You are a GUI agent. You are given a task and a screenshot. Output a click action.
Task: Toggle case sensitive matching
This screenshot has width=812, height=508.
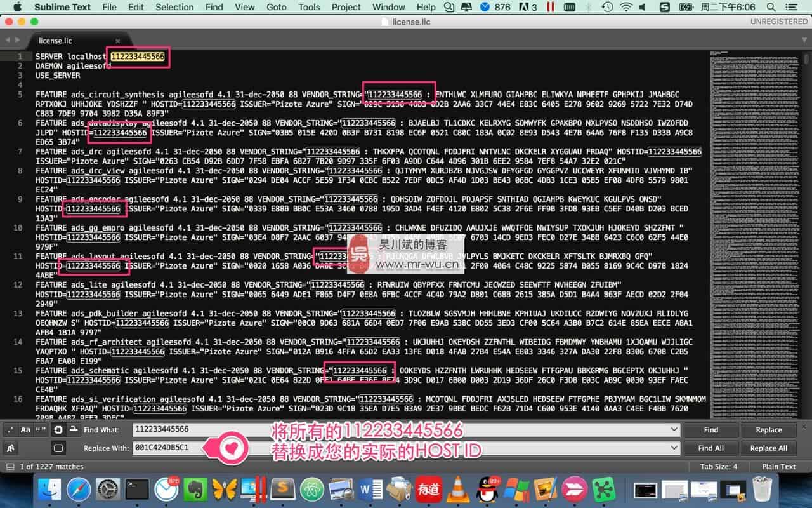click(x=25, y=430)
